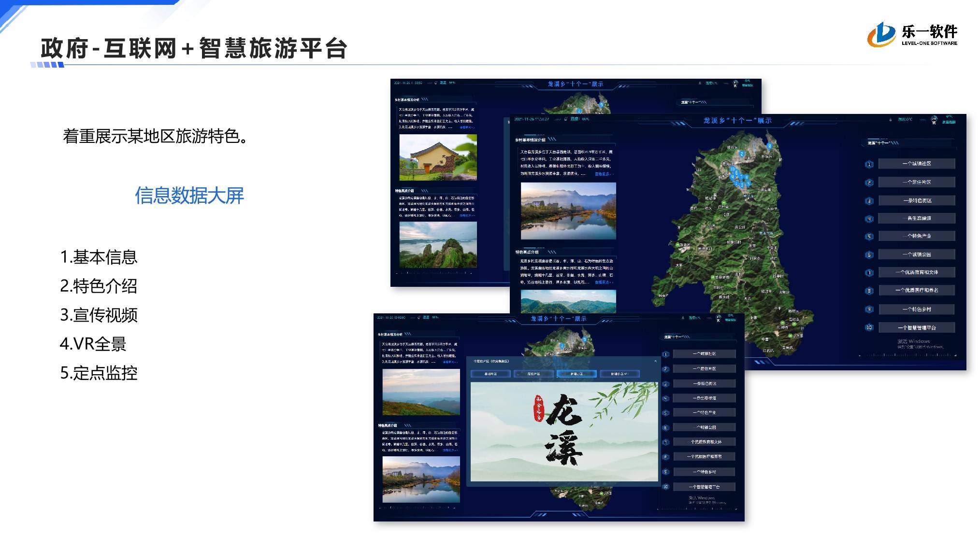Click hillside sunset photo in bottom dashboard

pyautogui.click(x=421, y=393)
